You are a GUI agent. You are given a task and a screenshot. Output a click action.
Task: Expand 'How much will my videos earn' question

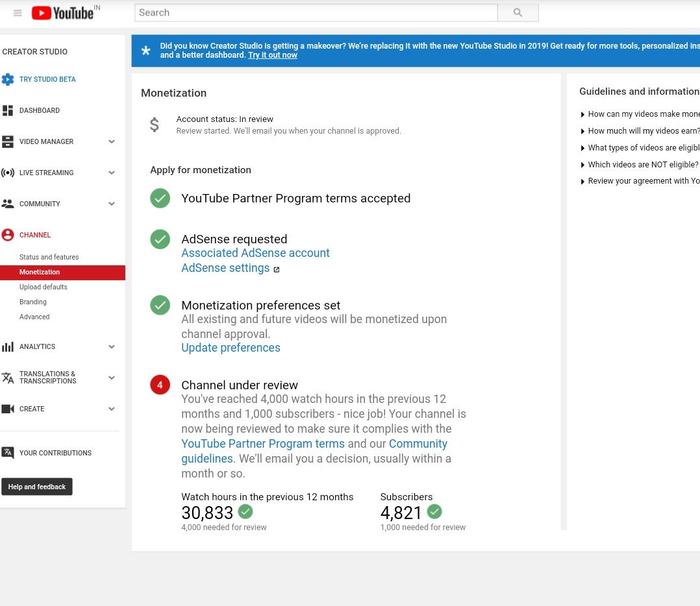coord(640,131)
